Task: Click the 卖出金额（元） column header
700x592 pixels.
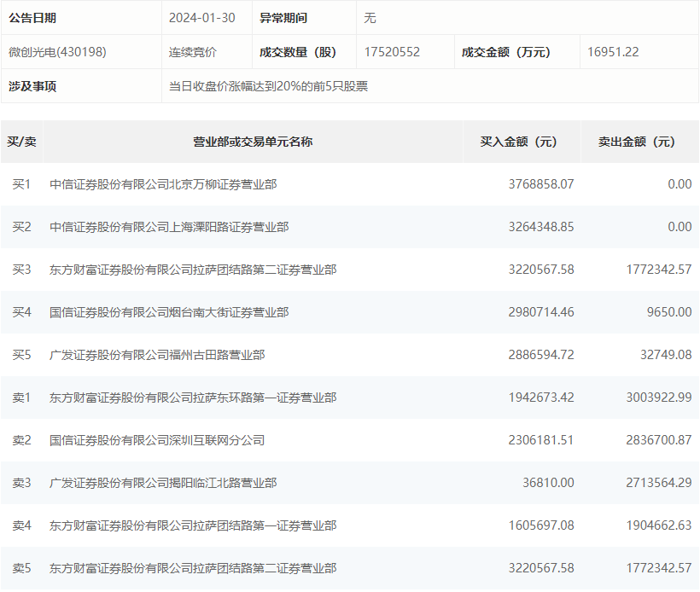Action: pos(636,142)
